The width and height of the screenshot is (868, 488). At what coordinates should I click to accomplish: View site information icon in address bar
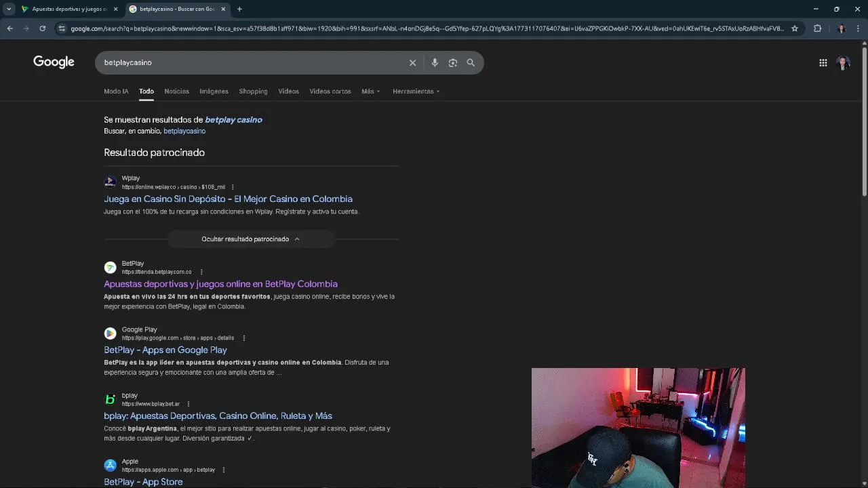click(x=62, y=28)
